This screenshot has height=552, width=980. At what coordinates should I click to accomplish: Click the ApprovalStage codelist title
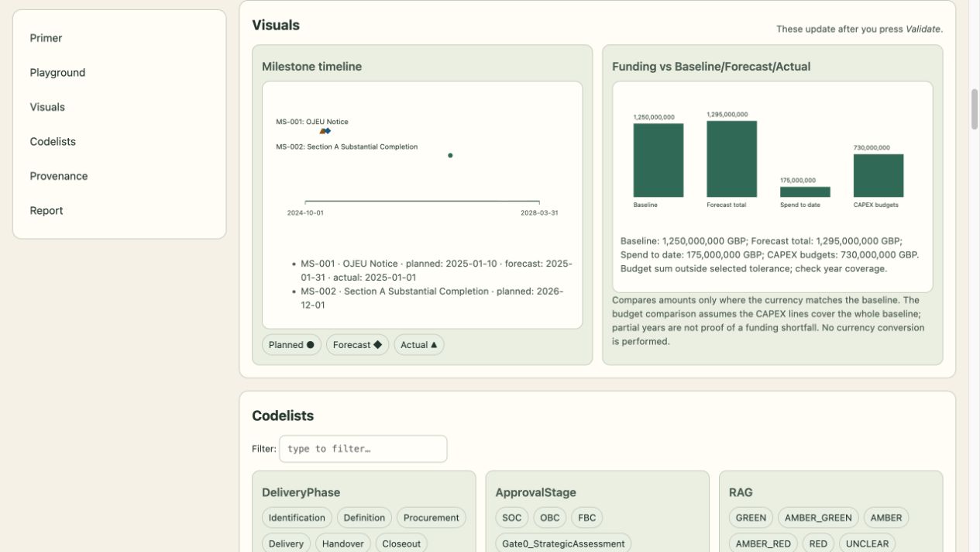536,492
